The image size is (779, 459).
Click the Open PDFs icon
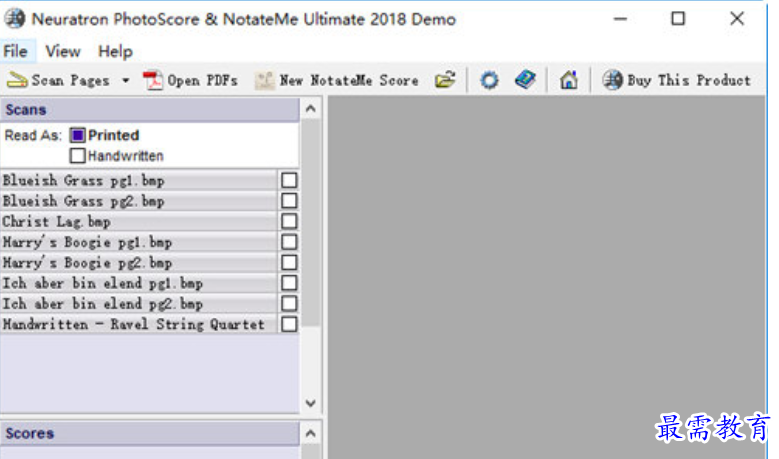click(x=153, y=80)
